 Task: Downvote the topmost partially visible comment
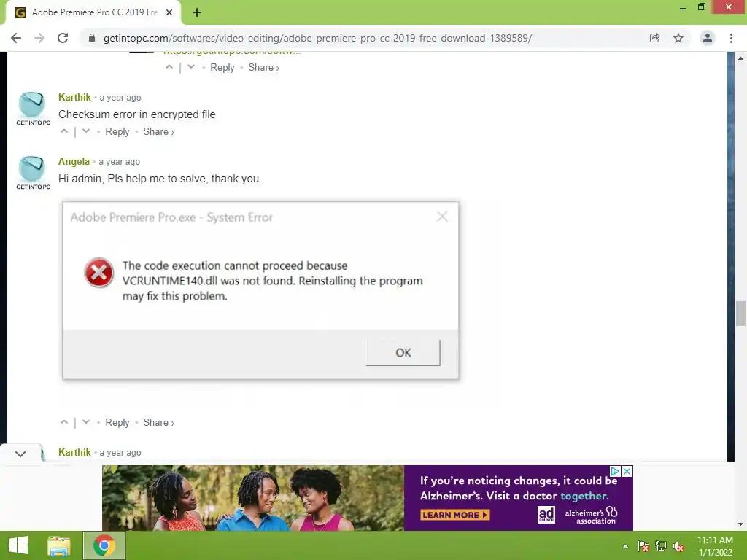[190, 67]
